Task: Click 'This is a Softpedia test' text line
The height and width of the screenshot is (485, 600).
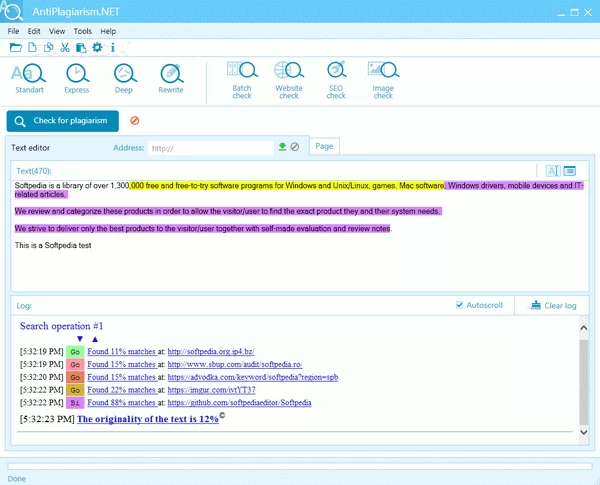Action: tap(53, 245)
